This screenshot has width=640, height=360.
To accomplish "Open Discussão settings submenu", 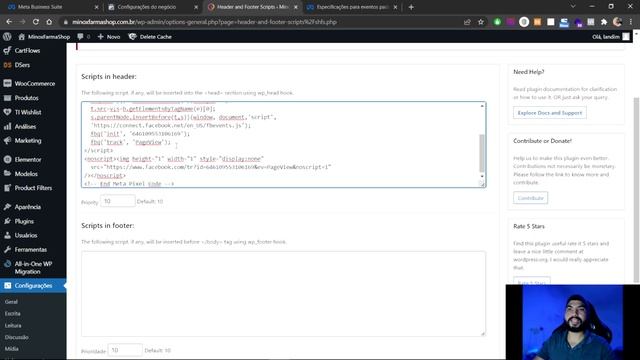I will [17, 337].
